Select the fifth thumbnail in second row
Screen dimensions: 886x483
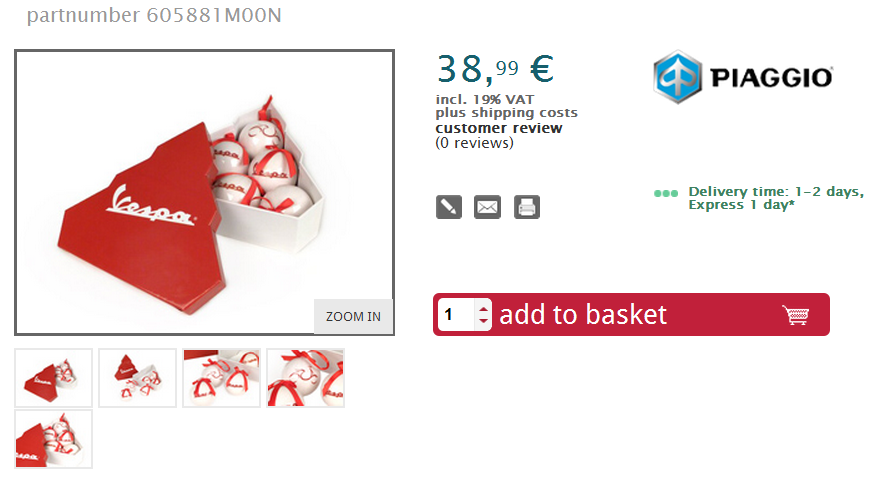(x=54, y=439)
